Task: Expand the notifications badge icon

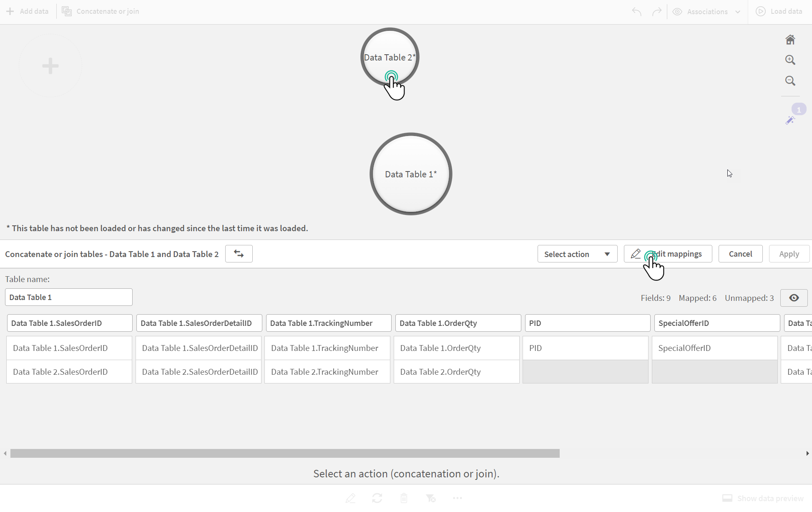Action: pos(799,109)
